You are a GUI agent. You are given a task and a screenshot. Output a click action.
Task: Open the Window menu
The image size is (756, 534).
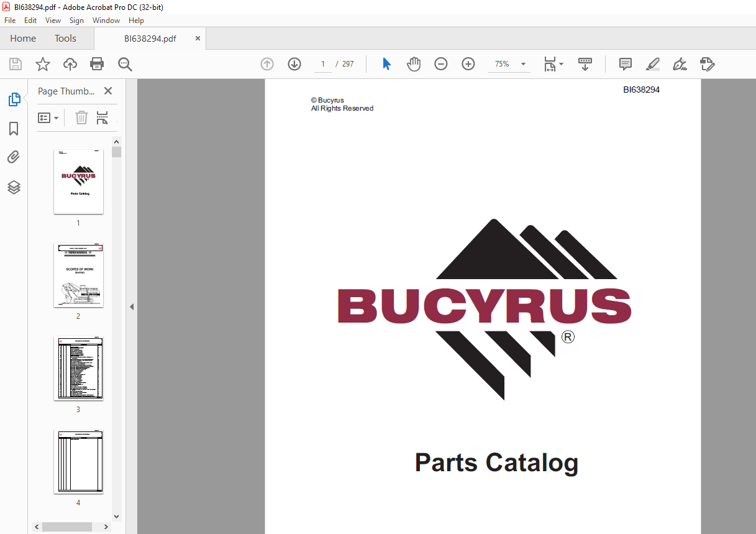pos(106,21)
